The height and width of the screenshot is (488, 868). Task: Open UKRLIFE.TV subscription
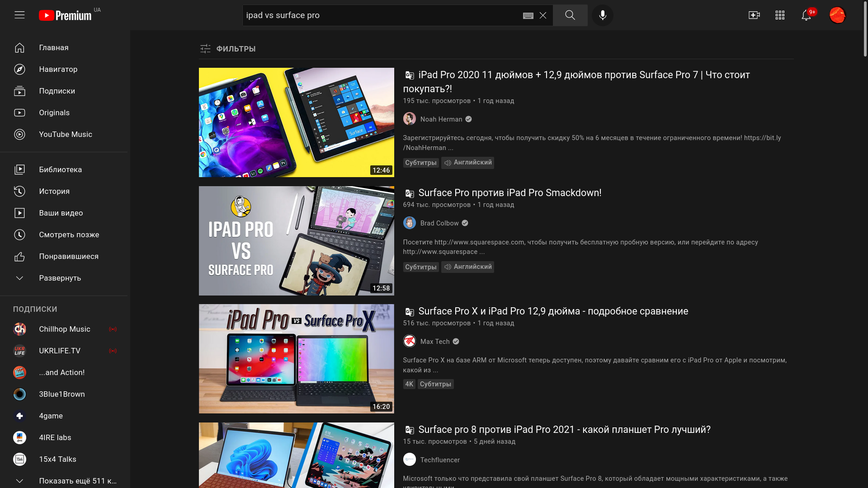[64, 351]
